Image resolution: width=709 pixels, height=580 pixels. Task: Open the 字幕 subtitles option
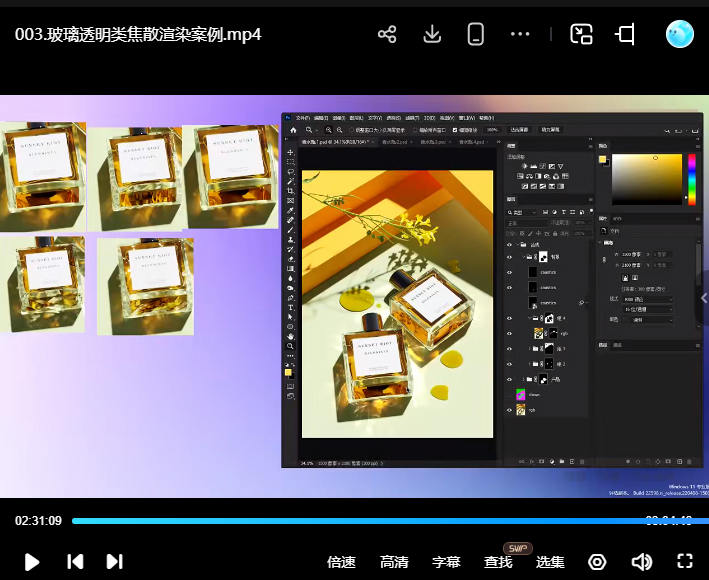coord(446,562)
